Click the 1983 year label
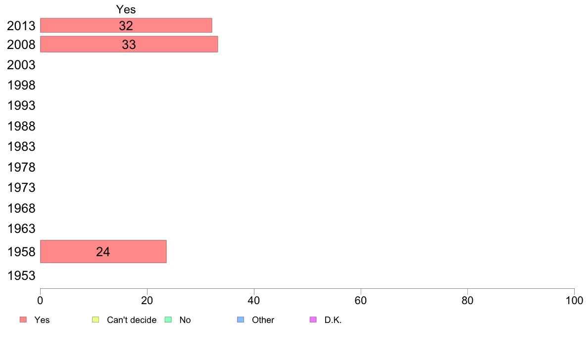The image size is (588, 364). click(x=21, y=146)
